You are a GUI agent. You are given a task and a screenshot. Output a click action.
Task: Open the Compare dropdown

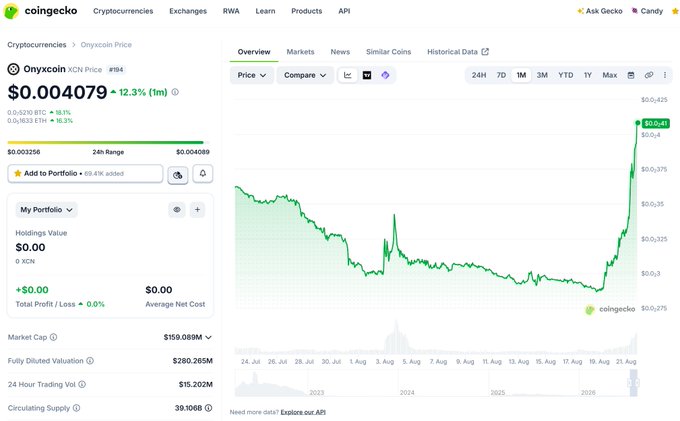[x=305, y=75]
